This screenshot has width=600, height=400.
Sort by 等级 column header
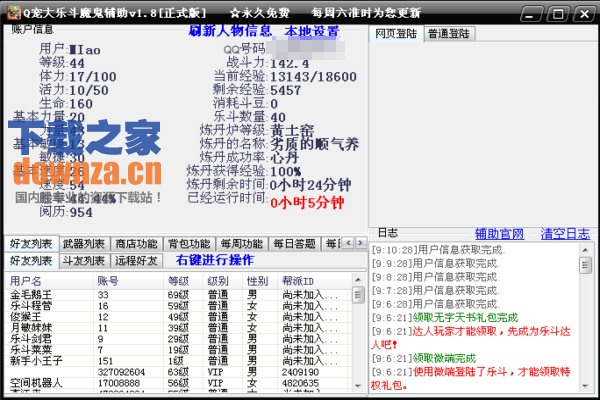tap(183, 281)
